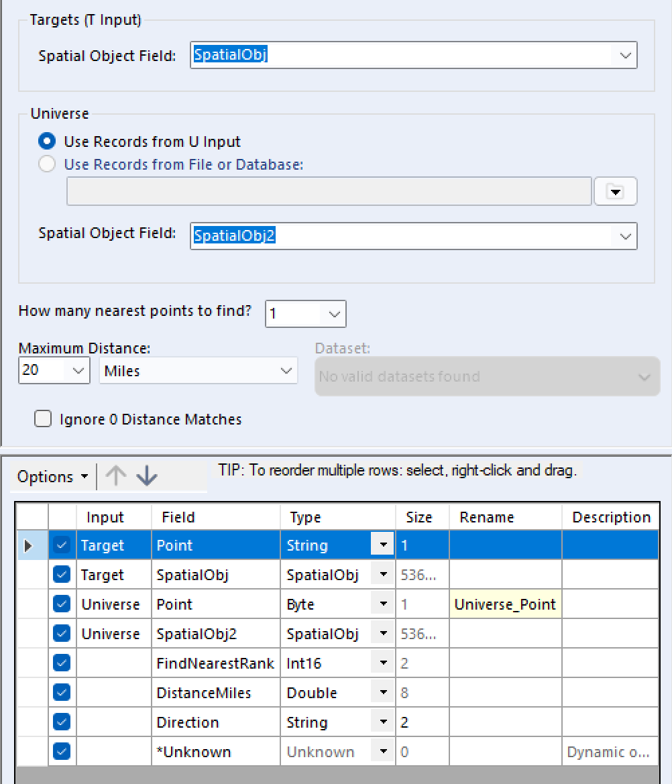The image size is (672, 784).
Task: Uncheck the DistanceMiles field checkbox
Action: (62, 693)
